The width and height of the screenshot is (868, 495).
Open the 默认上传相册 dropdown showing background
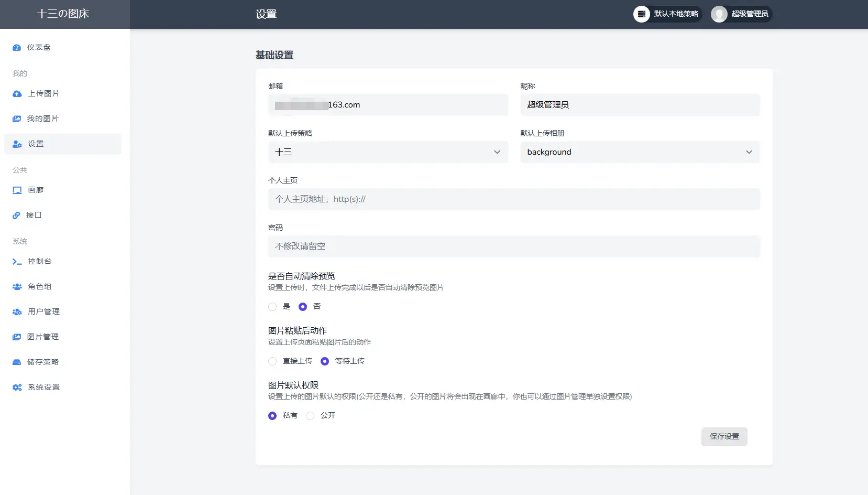tap(639, 152)
